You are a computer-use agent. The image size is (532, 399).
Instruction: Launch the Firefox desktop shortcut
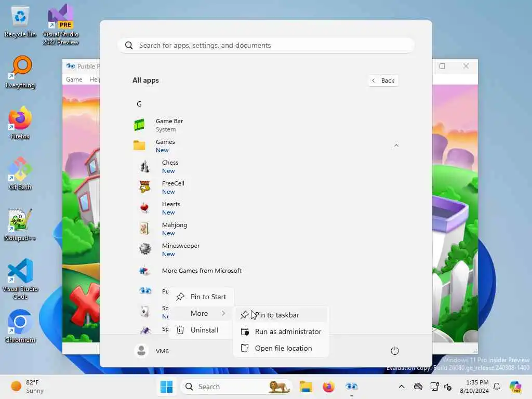point(20,123)
